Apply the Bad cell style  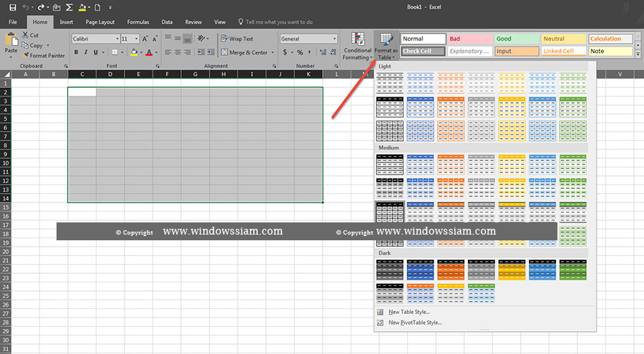[x=470, y=39]
